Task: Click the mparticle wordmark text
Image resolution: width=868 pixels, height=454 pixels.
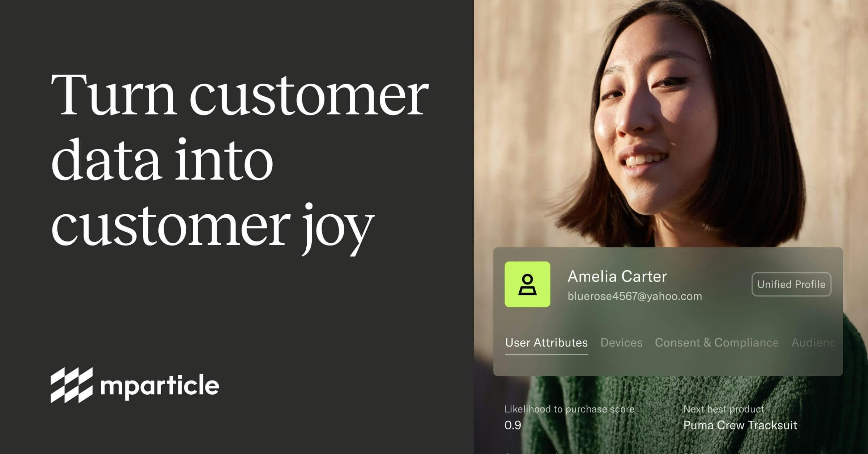Action: tap(159, 386)
